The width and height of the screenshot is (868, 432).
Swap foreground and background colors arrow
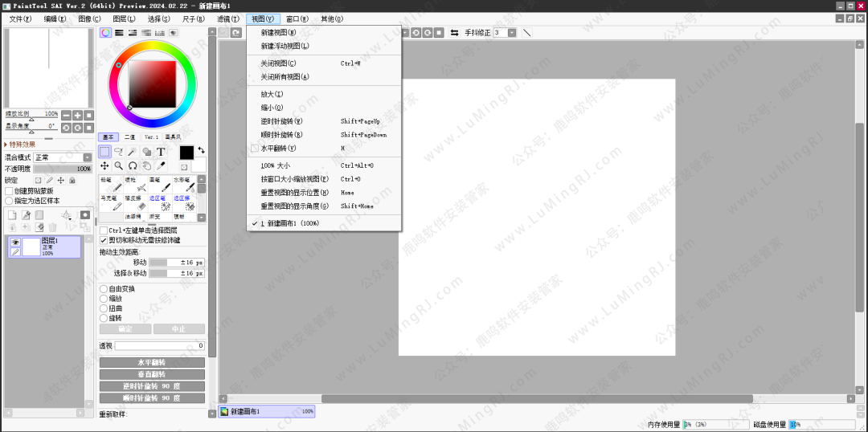click(201, 150)
